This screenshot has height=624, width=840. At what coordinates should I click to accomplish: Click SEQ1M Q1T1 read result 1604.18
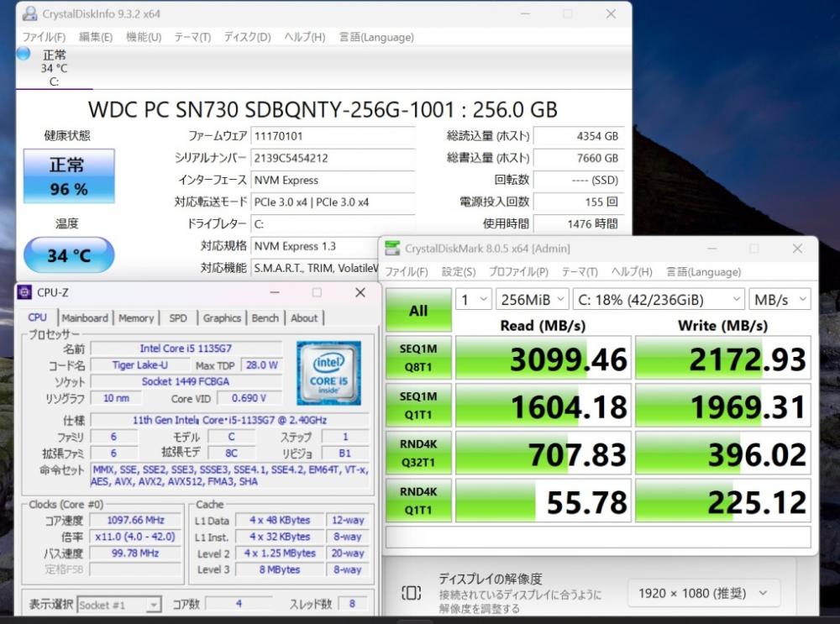coord(543,406)
